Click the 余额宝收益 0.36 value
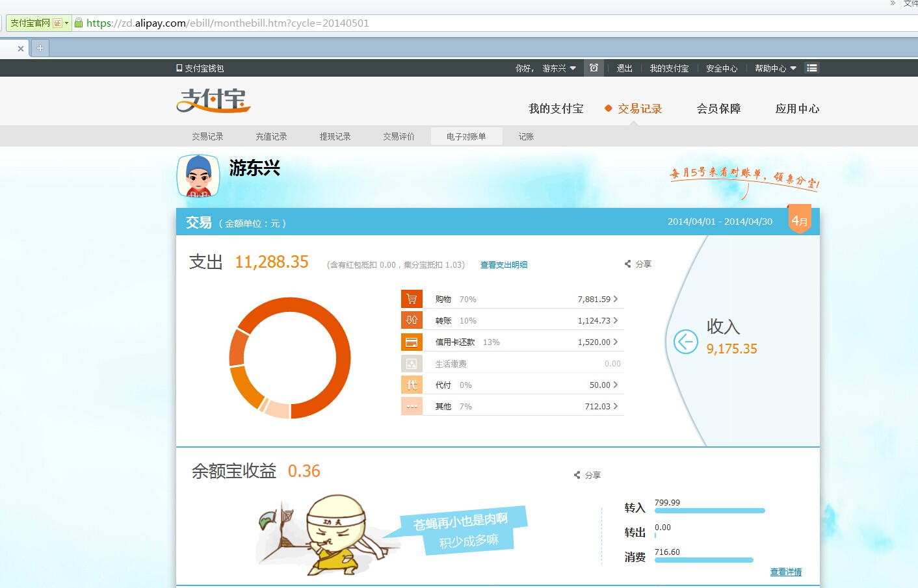 coord(304,471)
